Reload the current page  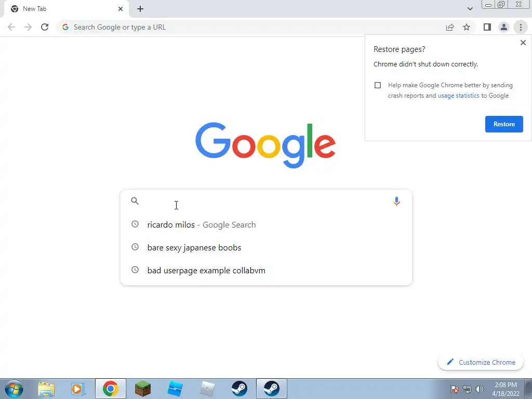pos(45,27)
